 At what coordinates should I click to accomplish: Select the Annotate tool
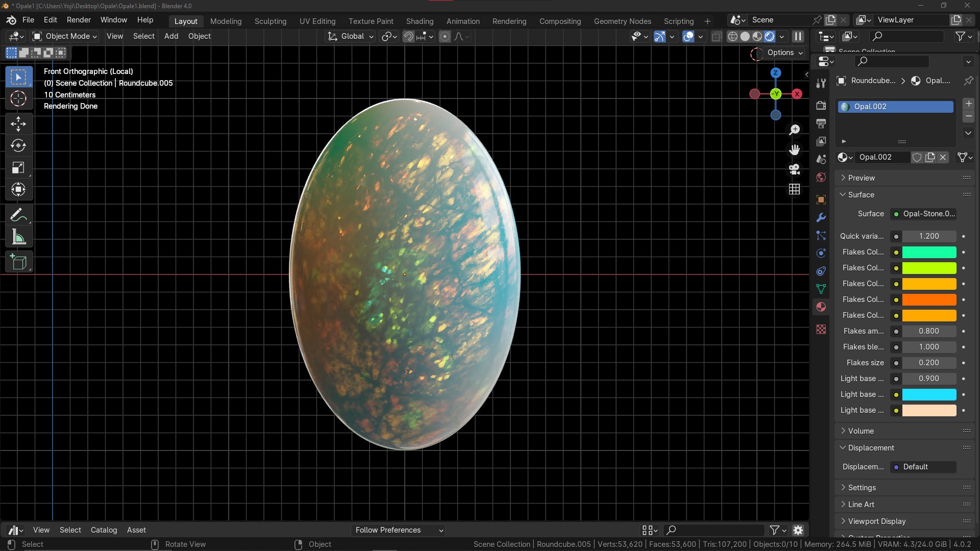(18, 214)
